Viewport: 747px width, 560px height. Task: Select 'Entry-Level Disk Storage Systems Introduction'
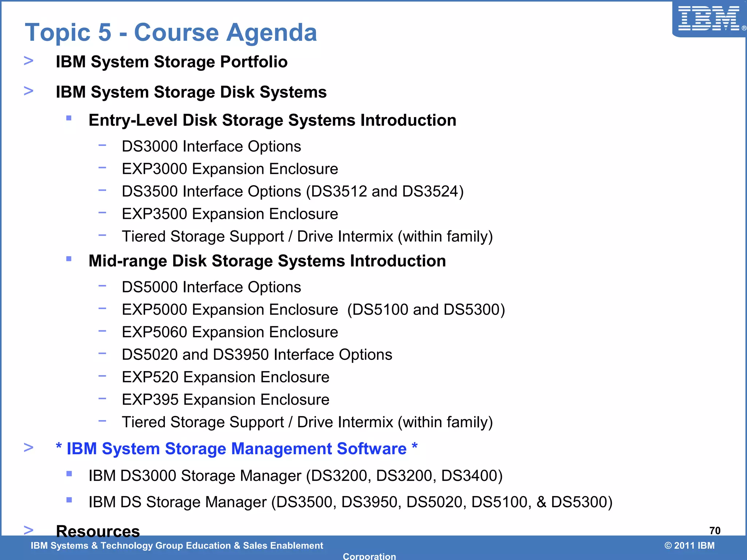click(272, 120)
